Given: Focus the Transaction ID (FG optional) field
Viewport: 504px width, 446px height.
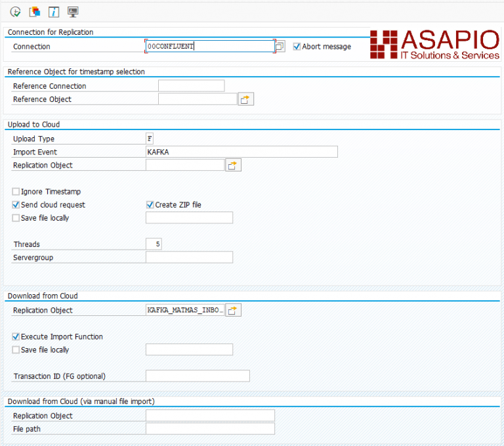Looking at the screenshot, I should coord(197,376).
